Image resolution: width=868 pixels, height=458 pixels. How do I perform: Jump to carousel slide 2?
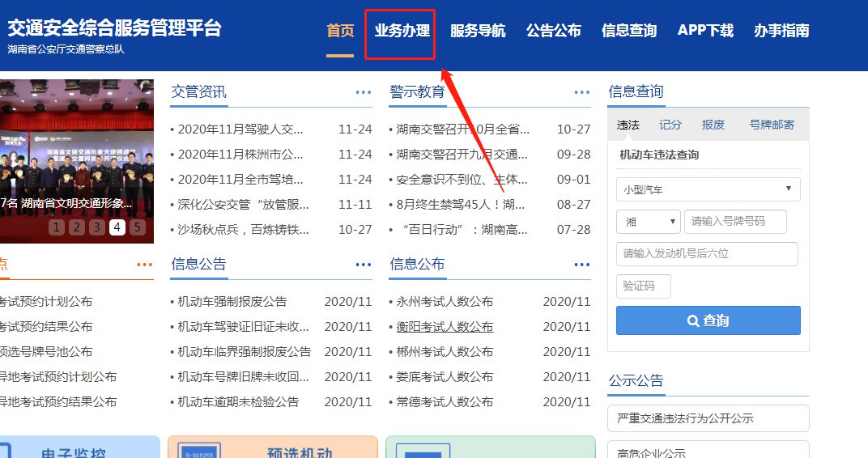[76, 227]
